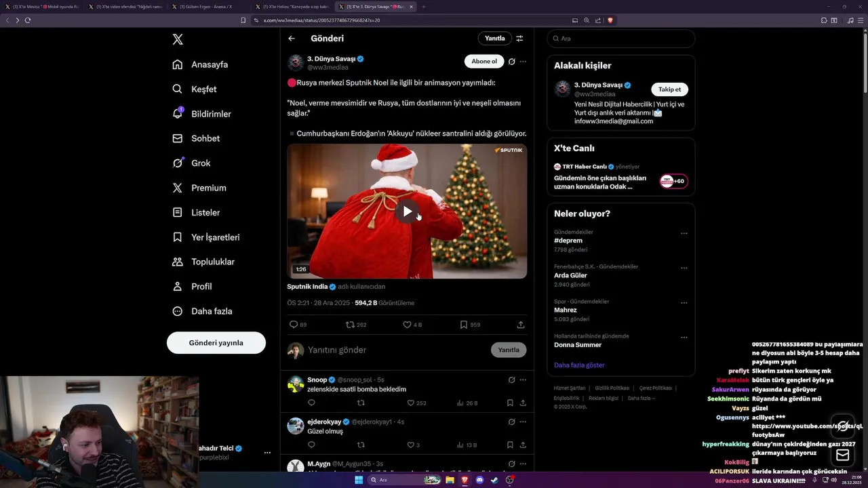Open Keşfet in the sidebar
This screenshot has height=488, width=868.
click(195, 89)
